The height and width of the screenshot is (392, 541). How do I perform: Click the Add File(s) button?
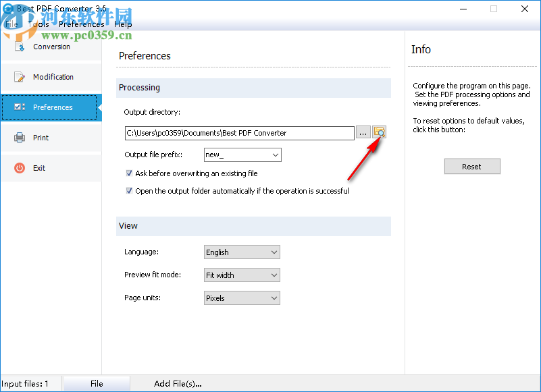point(178,383)
